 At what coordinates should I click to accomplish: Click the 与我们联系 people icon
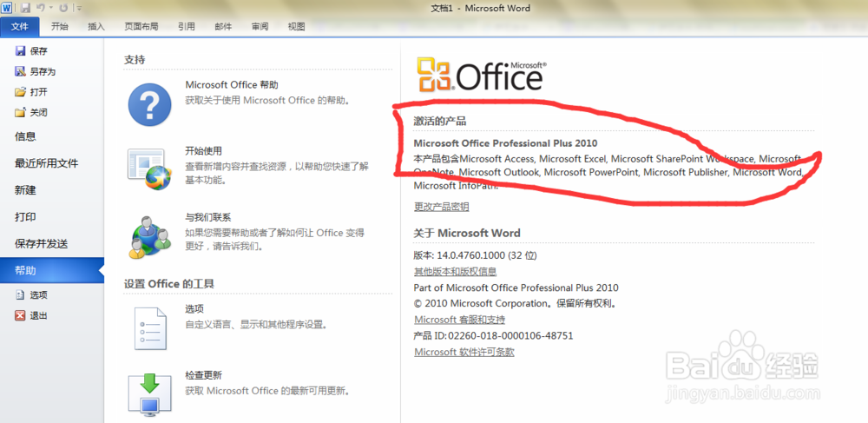(150, 236)
